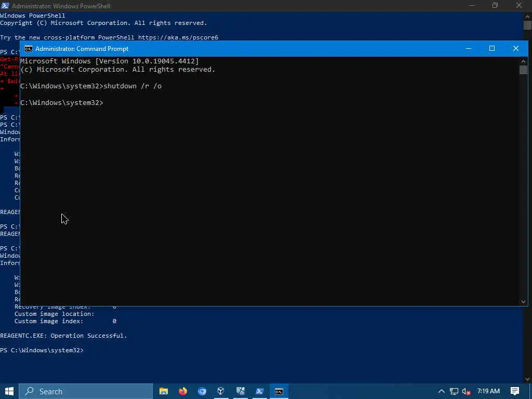The width and height of the screenshot is (532, 399).
Task: Open the Windows Start menu
Action: pos(9,391)
